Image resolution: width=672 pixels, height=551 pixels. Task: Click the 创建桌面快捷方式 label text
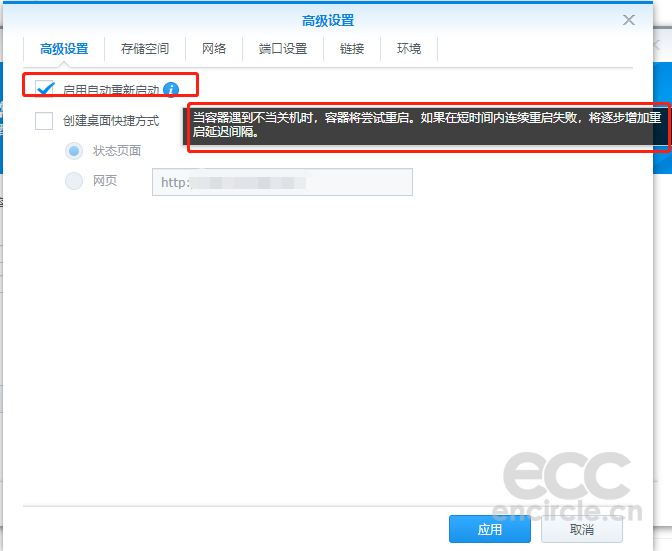[x=111, y=121]
